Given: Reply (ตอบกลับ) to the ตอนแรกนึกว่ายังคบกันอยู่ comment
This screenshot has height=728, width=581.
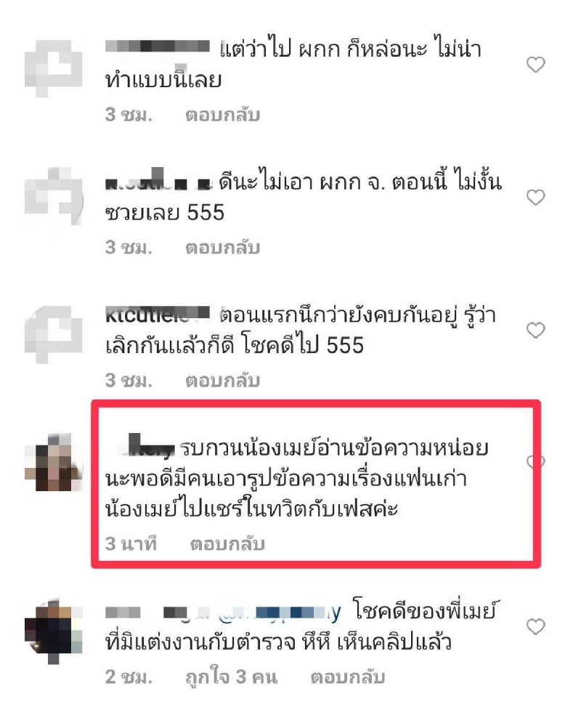Looking at the screenshot, I should (222, 380).
